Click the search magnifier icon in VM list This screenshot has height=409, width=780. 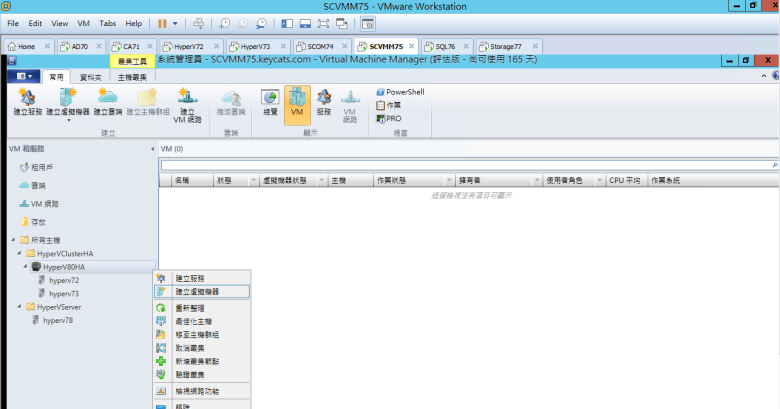tap(773, 163)
